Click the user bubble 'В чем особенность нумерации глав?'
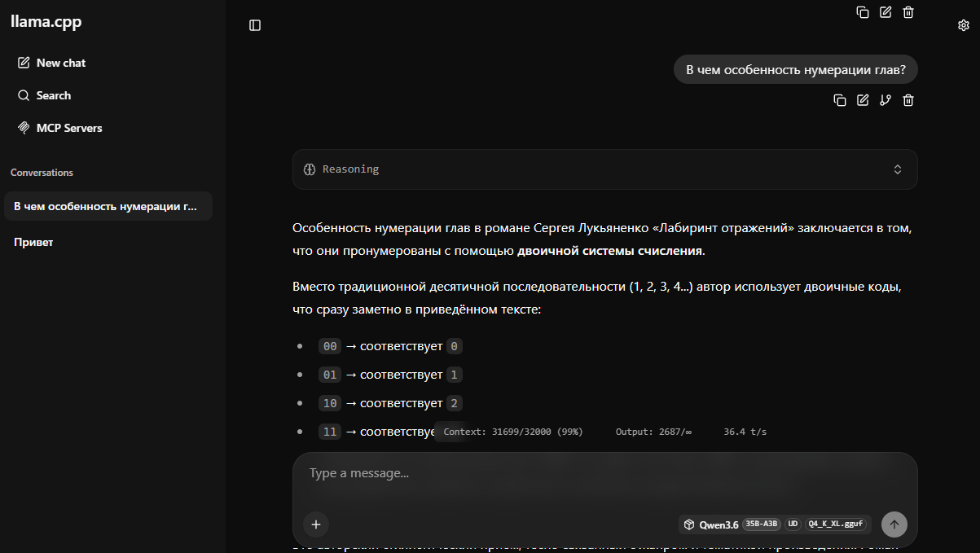 796,70
